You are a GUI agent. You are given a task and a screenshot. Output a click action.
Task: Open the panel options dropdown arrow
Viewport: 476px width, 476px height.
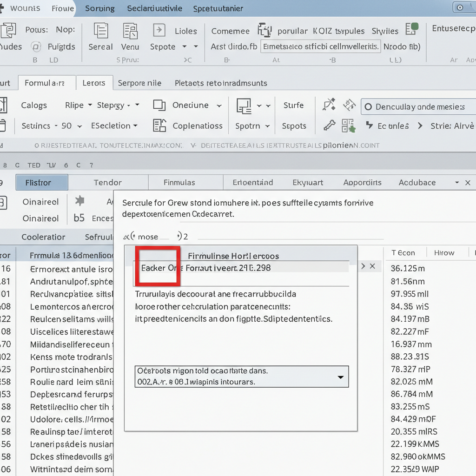pyautogui.click(x=457, y=182)
